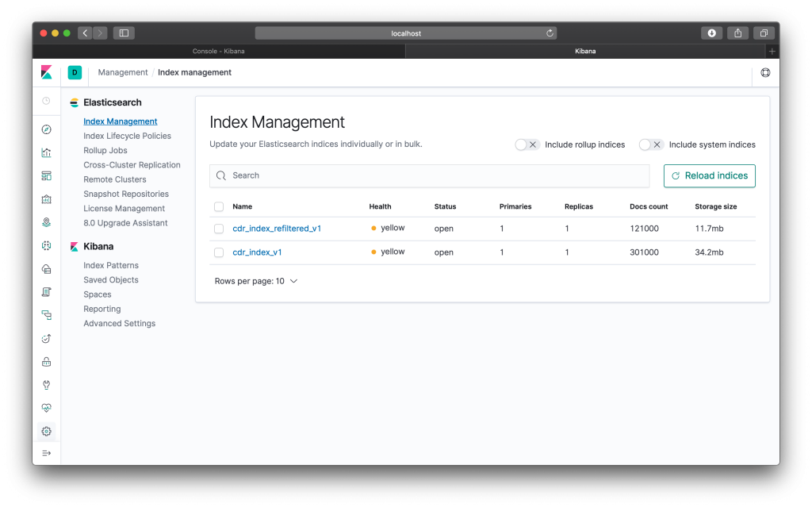Viewport: 812px width, 508px height.
Task: Open the Safari share button
Action: [738, 33]
